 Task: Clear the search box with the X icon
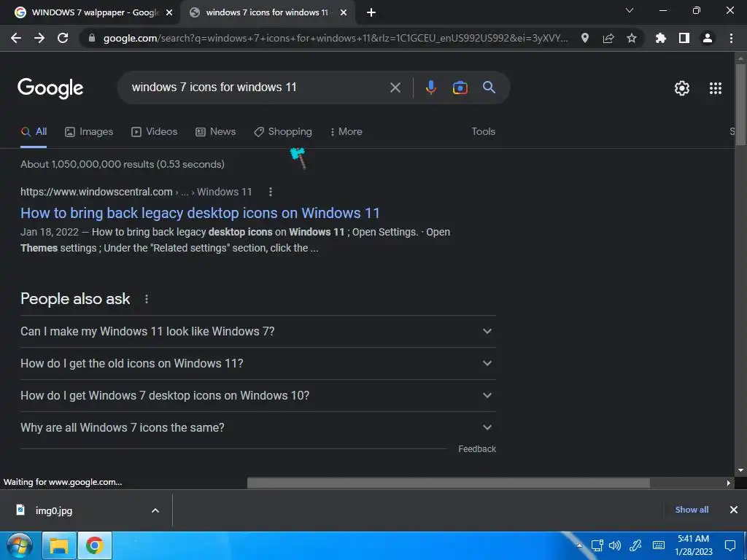coord(395,87)
